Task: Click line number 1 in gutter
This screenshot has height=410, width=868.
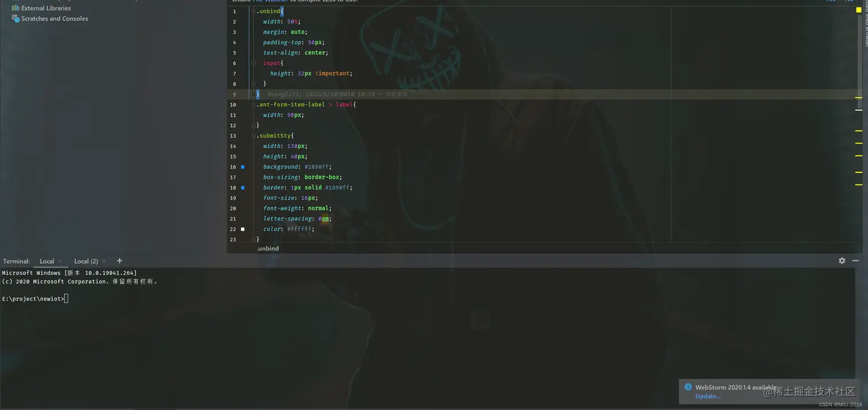Action: click(x=234, y=11)
